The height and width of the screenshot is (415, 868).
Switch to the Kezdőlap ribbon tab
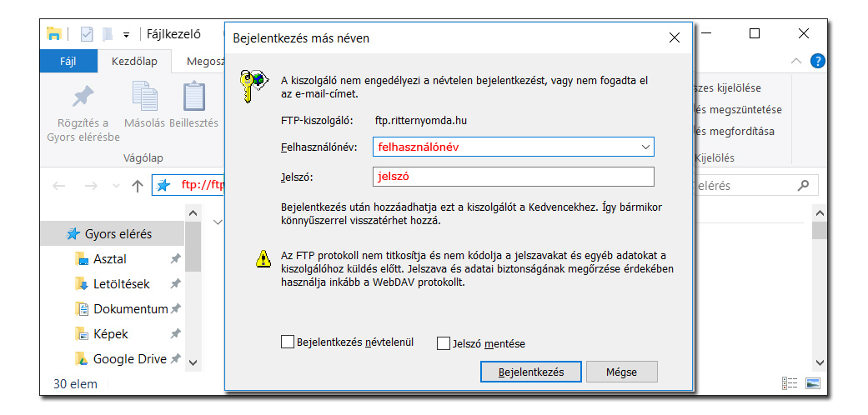point(134,62)
